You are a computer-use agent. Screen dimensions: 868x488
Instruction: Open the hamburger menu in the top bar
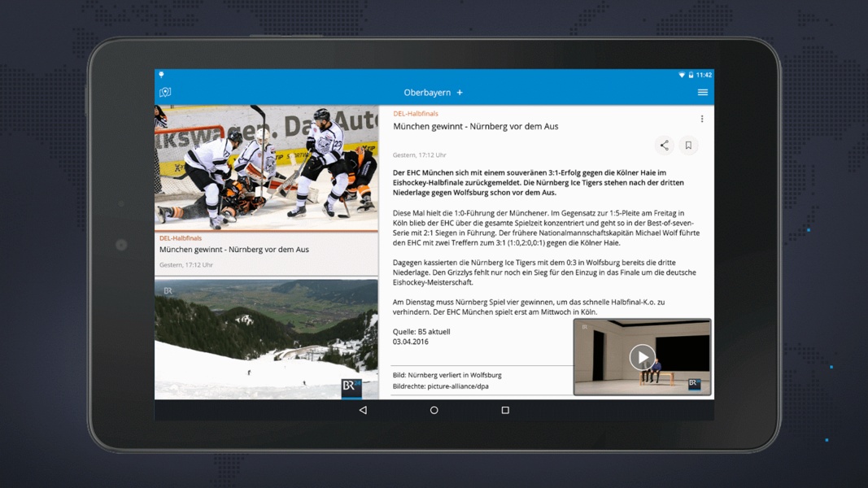(703, 93)
